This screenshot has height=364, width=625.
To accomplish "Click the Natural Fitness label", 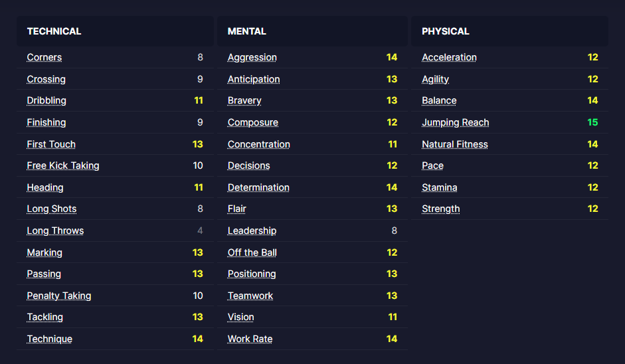I will (455, 144).
